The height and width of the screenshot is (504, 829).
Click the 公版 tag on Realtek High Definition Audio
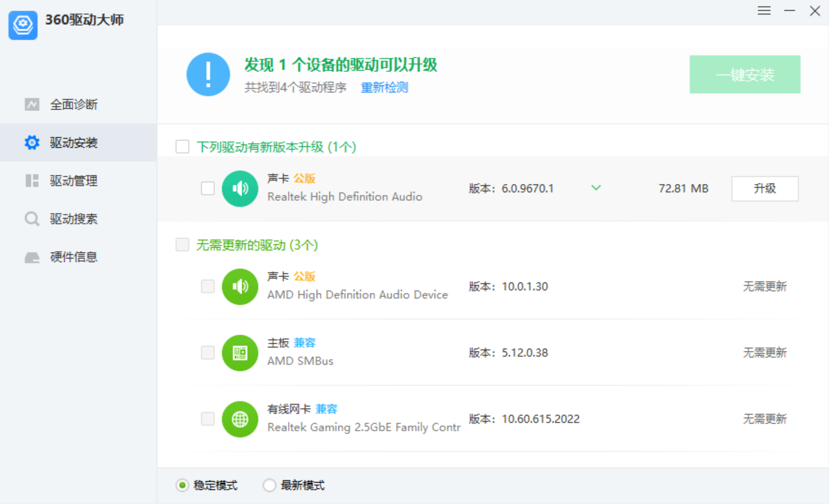pos(305,178)
